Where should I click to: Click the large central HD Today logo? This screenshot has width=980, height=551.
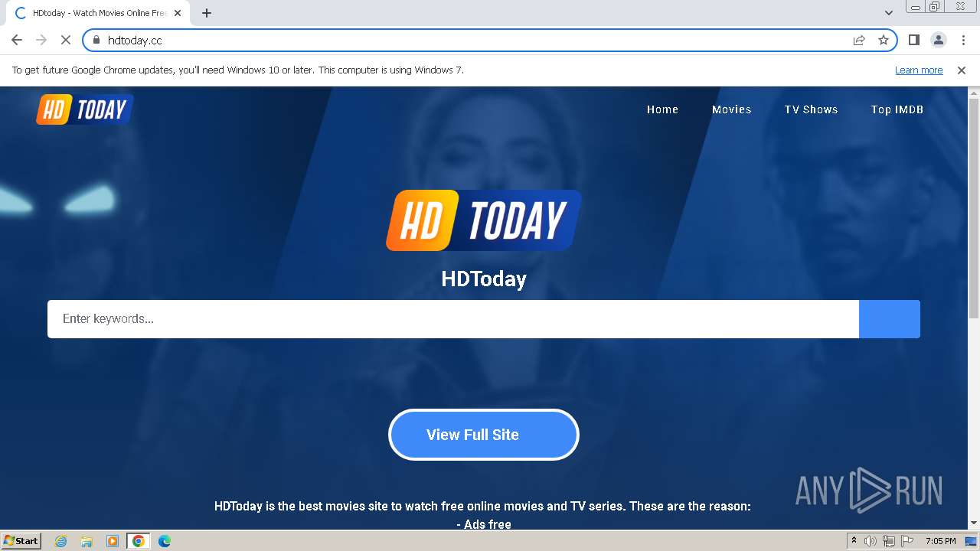483,220
